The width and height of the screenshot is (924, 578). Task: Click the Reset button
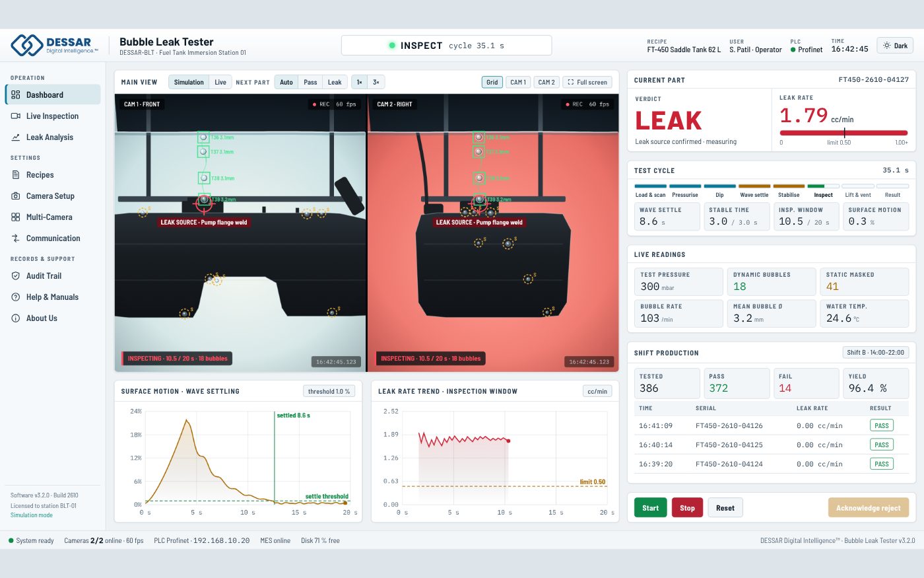[x=725, y=507]
